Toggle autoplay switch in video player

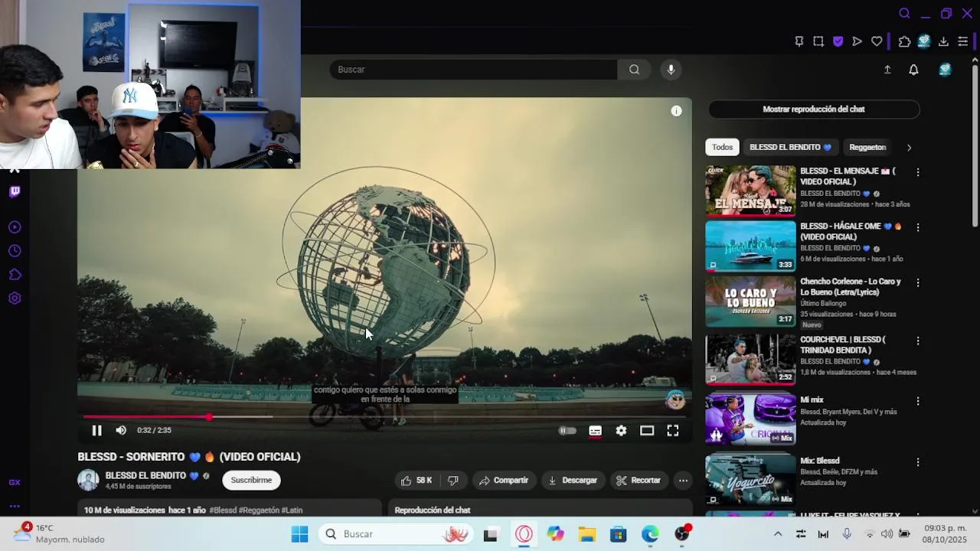[x=567, y=431]
